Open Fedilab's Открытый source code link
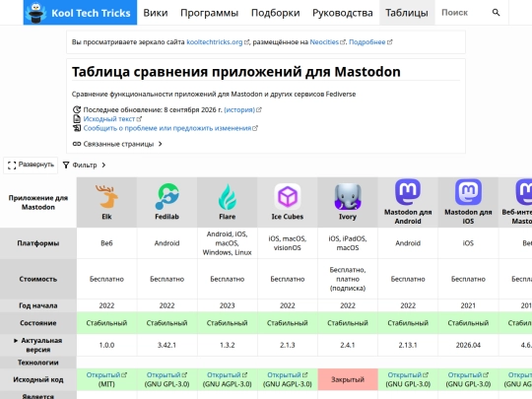532x399 pixels. click(x=164, y=375)
